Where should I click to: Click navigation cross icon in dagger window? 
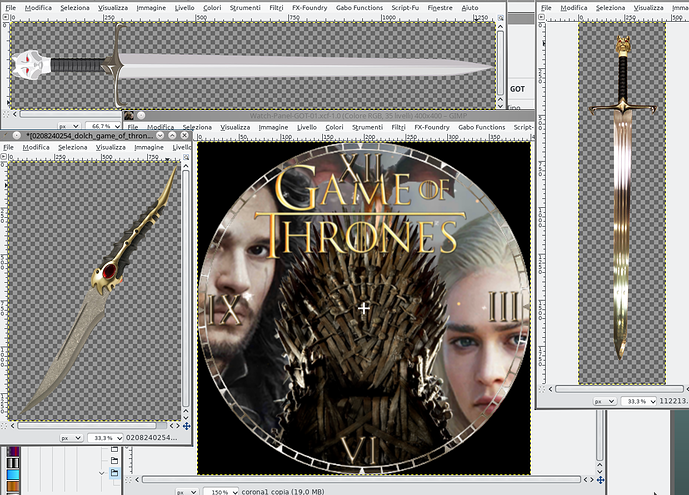186,426
